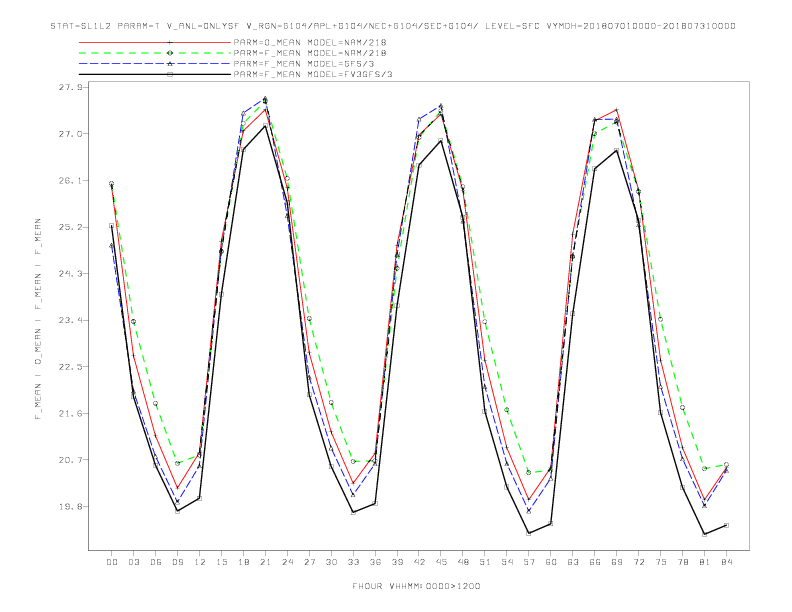Viewport: 792px width, 612px height.
Task: Click x-axis forecast hour label 60
Action: click(551, 562)
